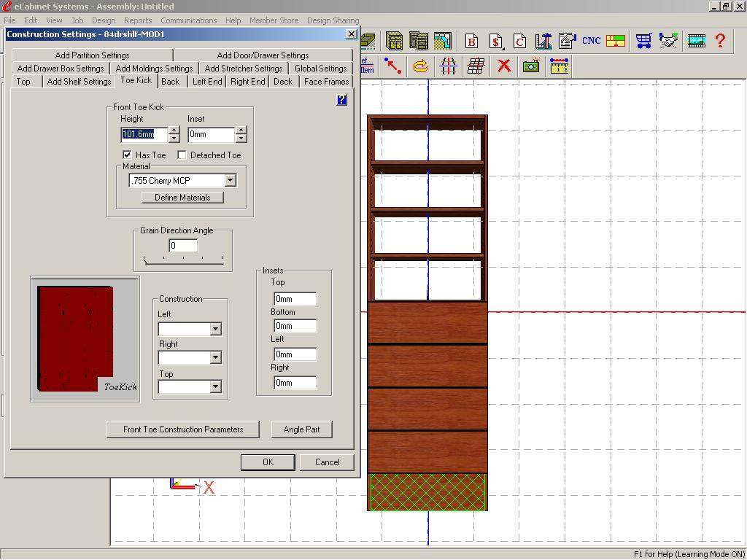
Task: Switch to the Right End tab
Action: pyautogui.click(x=248, y=82)
